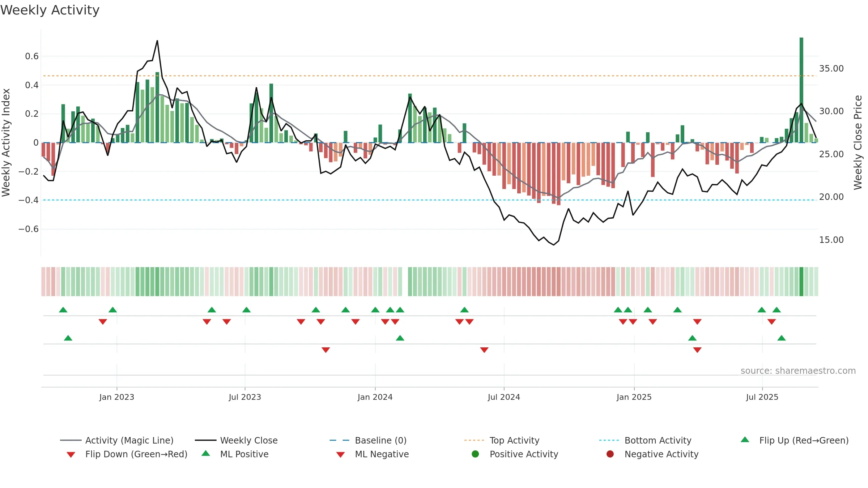Click the Weekly Activity Index axis title
Image resolution: width=868 pixels, height=488 pixels.
pos(6,142)
